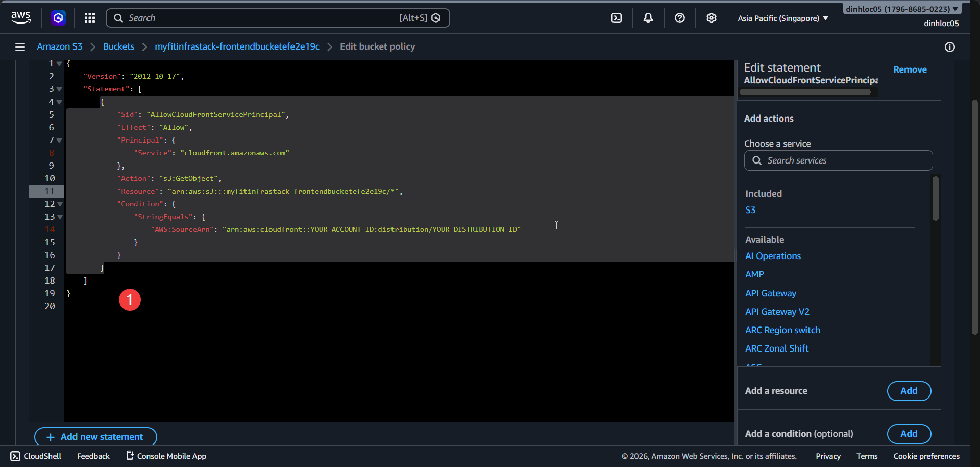
Task: Click the Add new statement button
Action: click(95, 437)
